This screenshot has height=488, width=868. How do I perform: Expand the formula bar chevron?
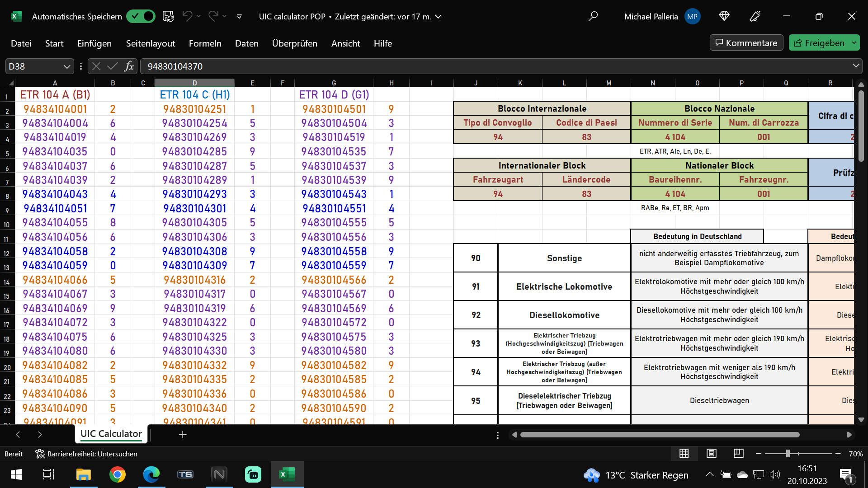pyautogui.click(x=856, y=66)
